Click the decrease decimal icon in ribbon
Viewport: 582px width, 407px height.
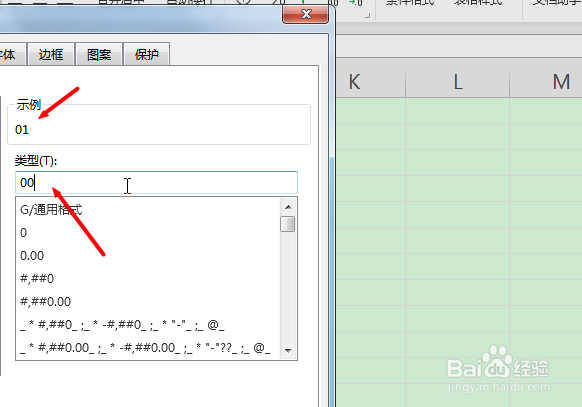pyautogui.click(x=356, y=3)
